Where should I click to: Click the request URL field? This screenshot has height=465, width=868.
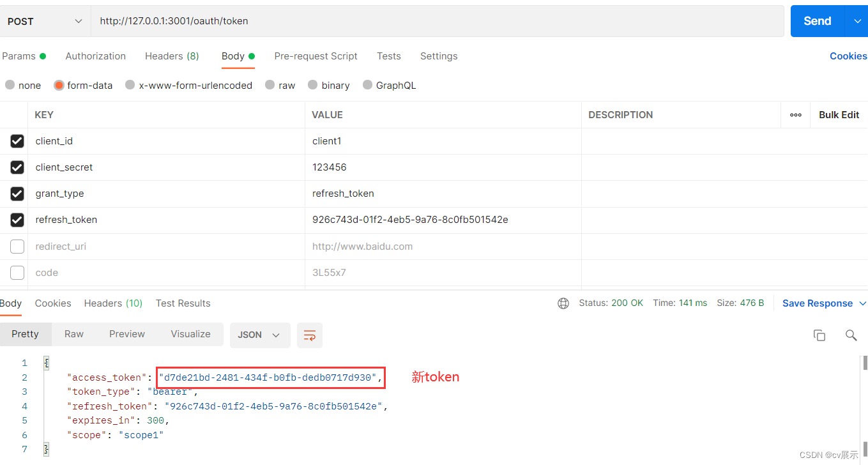[438, 21]
